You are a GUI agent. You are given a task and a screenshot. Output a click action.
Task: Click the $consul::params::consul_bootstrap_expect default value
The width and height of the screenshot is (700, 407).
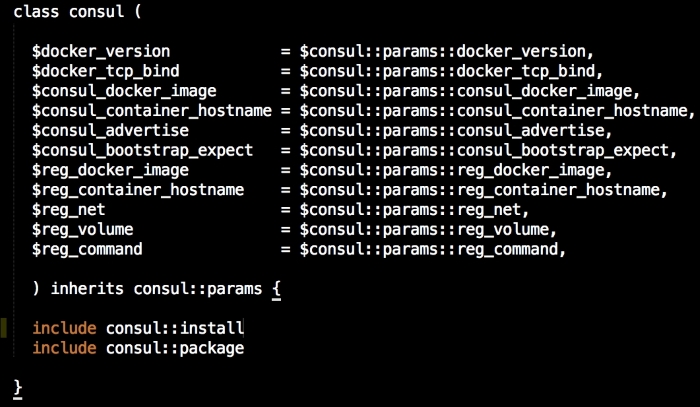pyautogui.click(x=486, y=150)
